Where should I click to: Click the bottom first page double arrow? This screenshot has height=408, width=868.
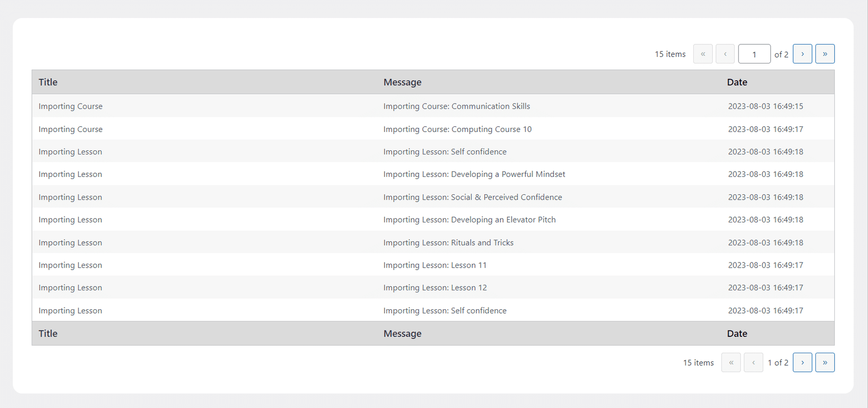pos(731,362)
